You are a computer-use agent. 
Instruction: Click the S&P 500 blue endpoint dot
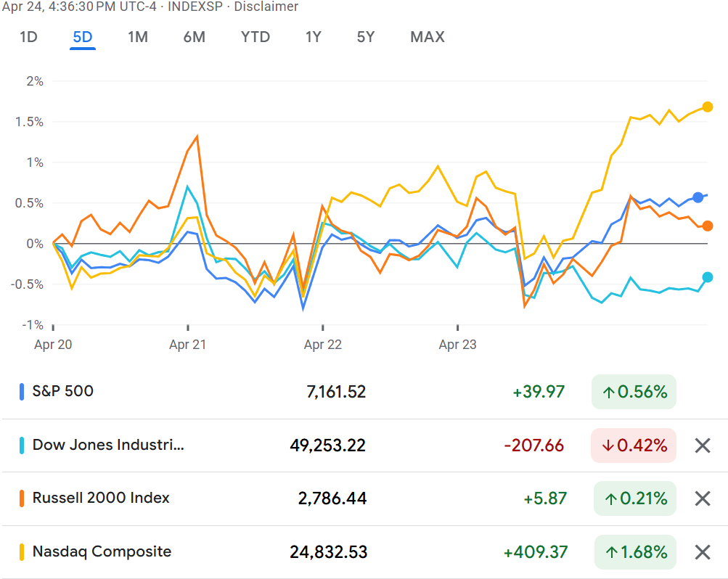[x=698, y=197]
